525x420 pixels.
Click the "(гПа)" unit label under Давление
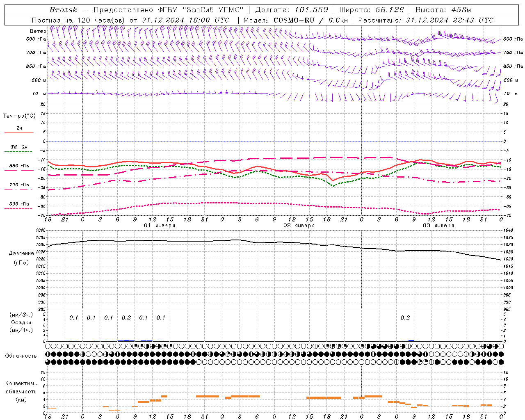(21, 263)
